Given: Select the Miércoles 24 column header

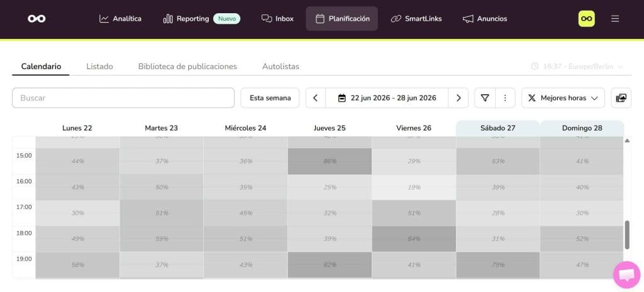Looking at the screenshot, I should tap(246, 128).
